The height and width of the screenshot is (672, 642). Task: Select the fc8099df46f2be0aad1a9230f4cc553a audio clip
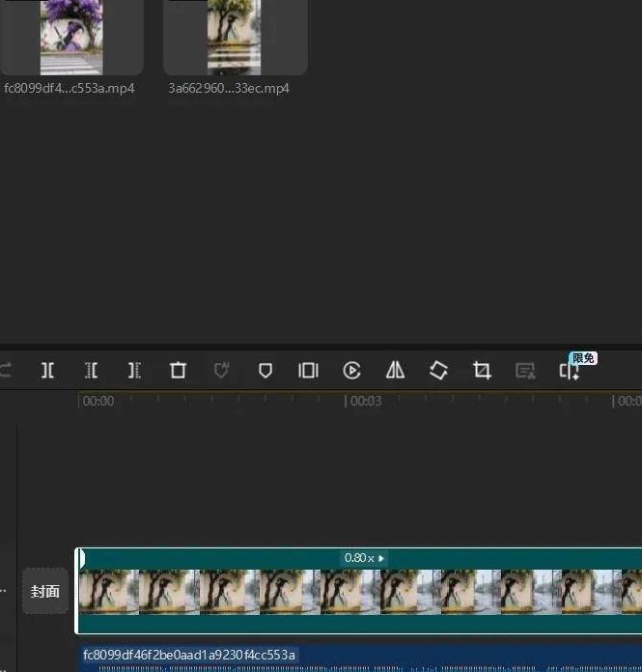pos(357,657)
